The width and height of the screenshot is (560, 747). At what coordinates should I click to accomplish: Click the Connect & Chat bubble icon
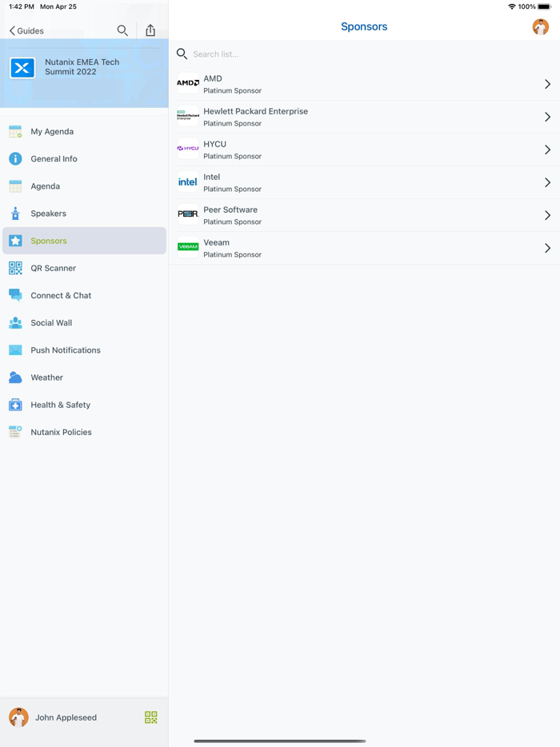coord(15,295)
